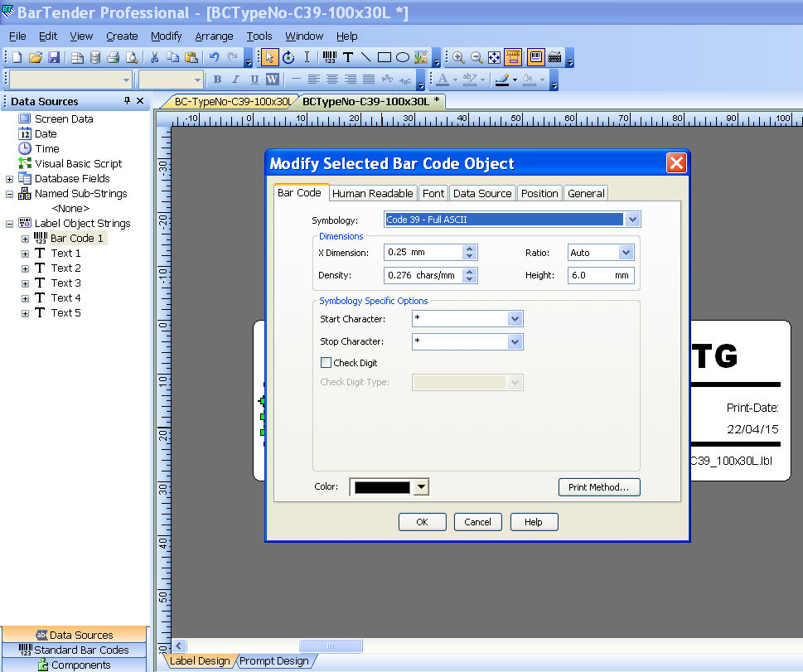Click the Help button in dialog
The width and height of the screenshot is (803, 672).
[x=534, y=522]
